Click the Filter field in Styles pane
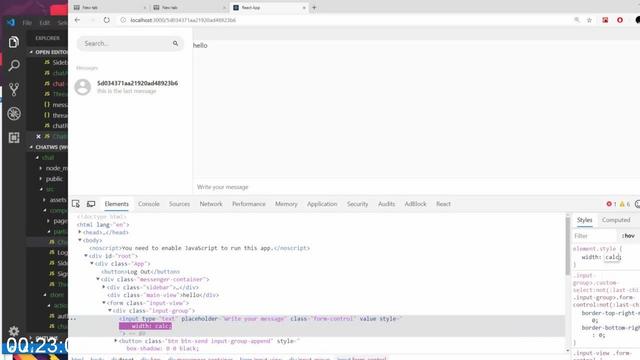The height and width of the screenshot is (360, 640). tap(594, 236)
